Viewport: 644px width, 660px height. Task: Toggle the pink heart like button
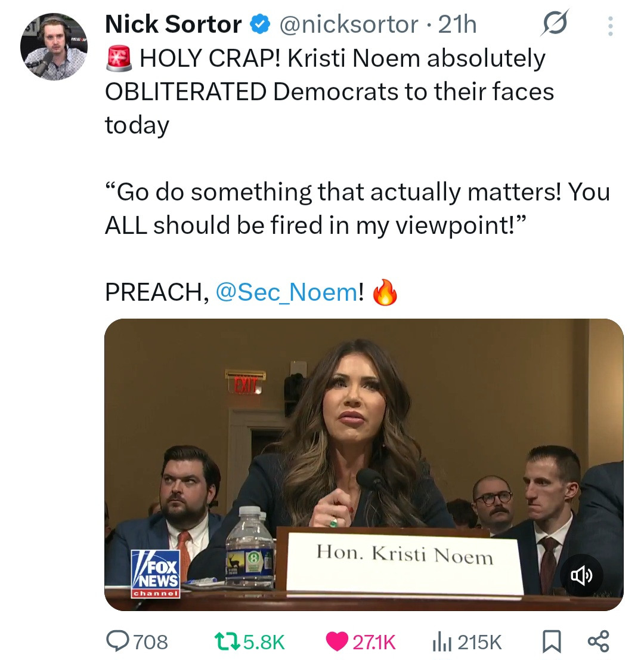click(x=338, y=642)
